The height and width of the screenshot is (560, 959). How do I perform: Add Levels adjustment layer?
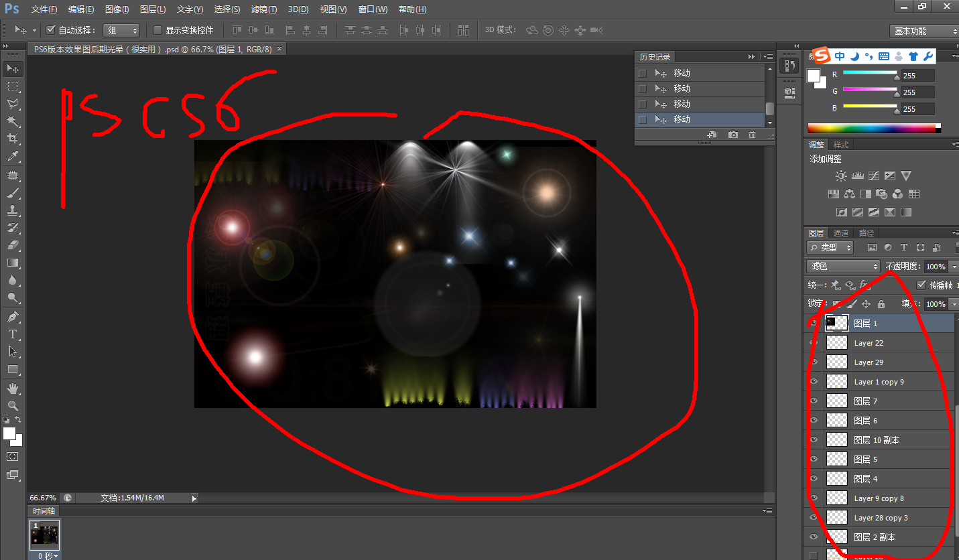[x=857, y=176]
